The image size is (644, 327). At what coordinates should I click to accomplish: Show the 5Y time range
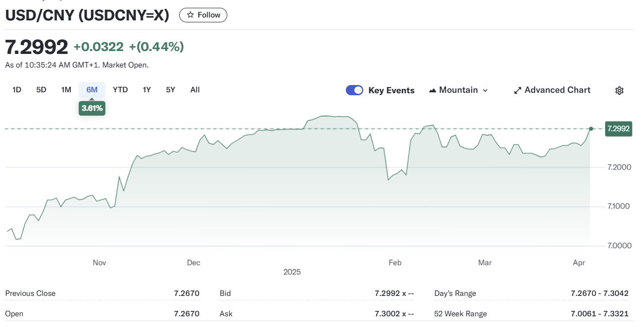click(170, 90)
